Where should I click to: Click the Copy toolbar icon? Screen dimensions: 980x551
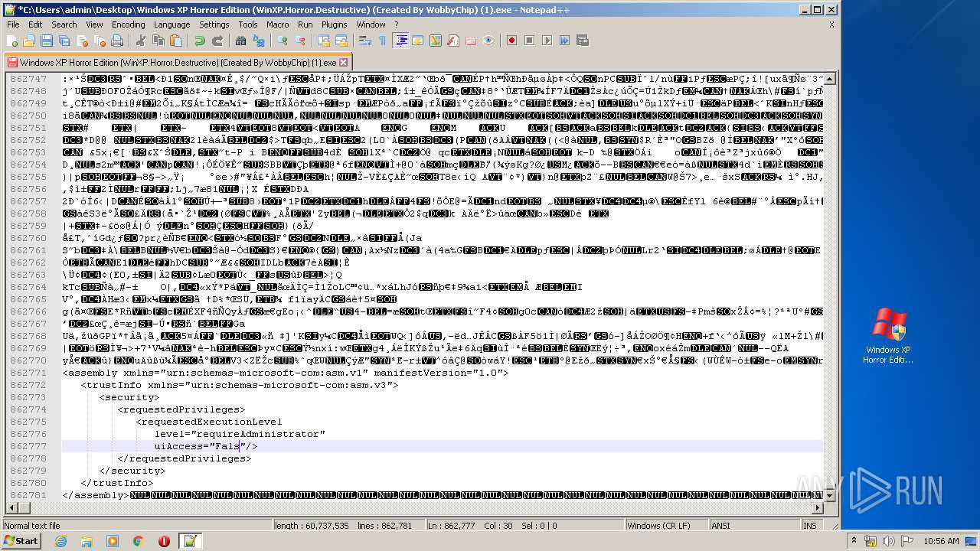click(x=158, y=41)
